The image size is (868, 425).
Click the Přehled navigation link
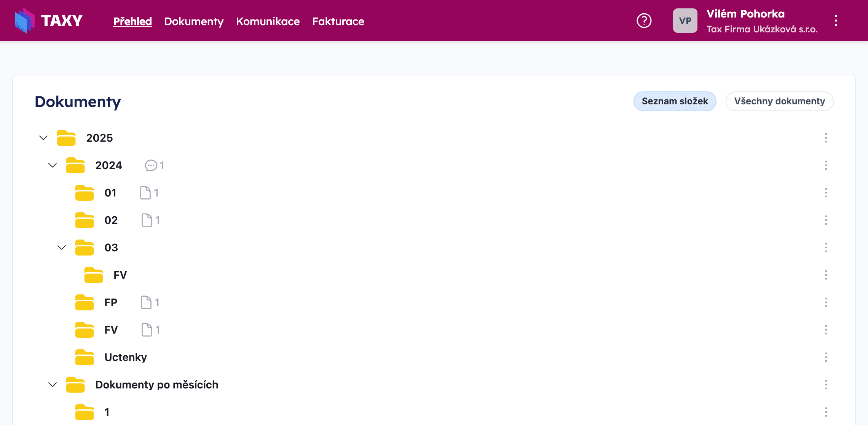click(x=132, y=21)
